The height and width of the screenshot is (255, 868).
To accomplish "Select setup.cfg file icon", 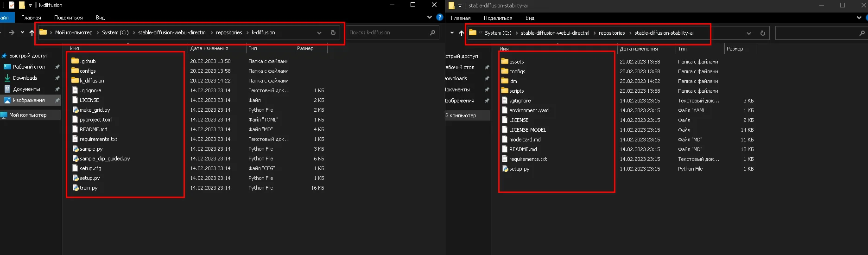I will [76, 168].
